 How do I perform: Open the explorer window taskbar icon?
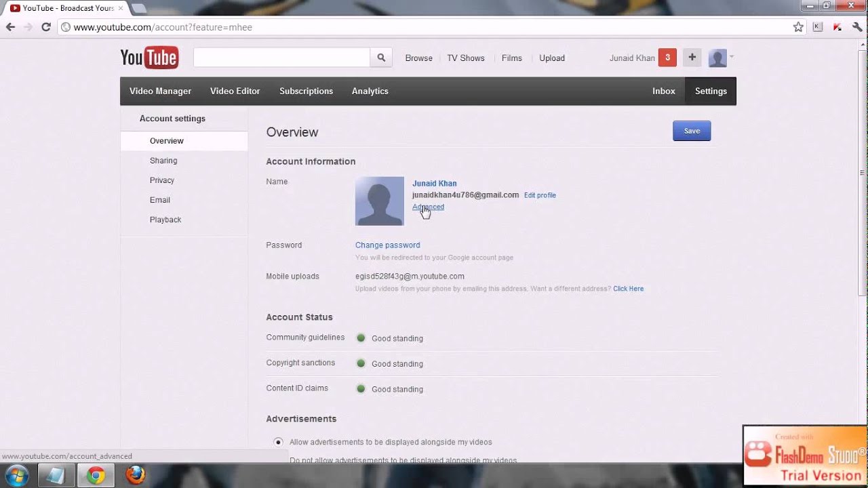click(56, 476)
